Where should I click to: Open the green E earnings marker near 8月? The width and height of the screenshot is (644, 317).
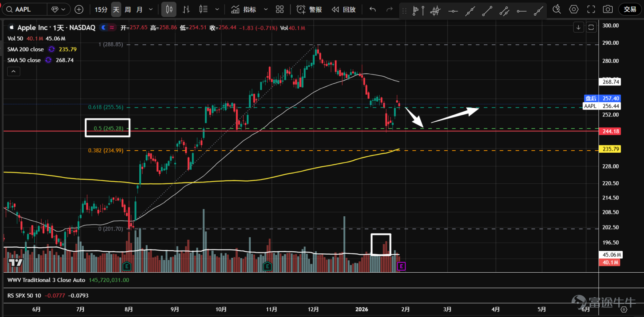coord(126,266)
